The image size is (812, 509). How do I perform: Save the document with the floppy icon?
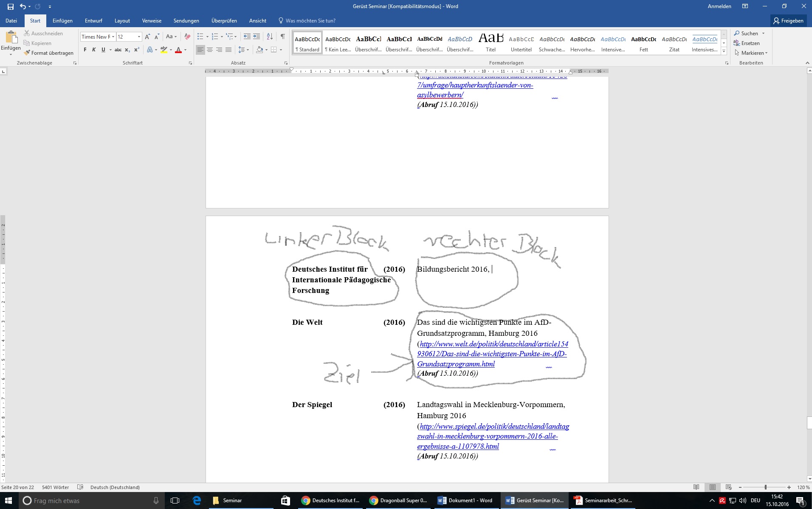pyautogui.click(x=11, y=6)
